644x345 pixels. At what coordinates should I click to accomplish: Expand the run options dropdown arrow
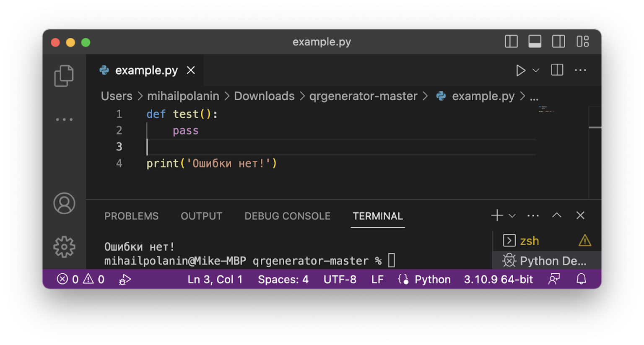pos(536,70)
